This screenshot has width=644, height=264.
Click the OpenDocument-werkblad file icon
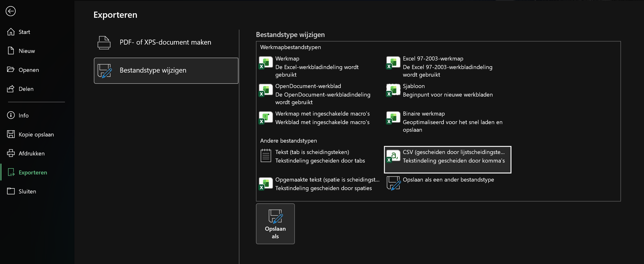[x=266, y=90]
